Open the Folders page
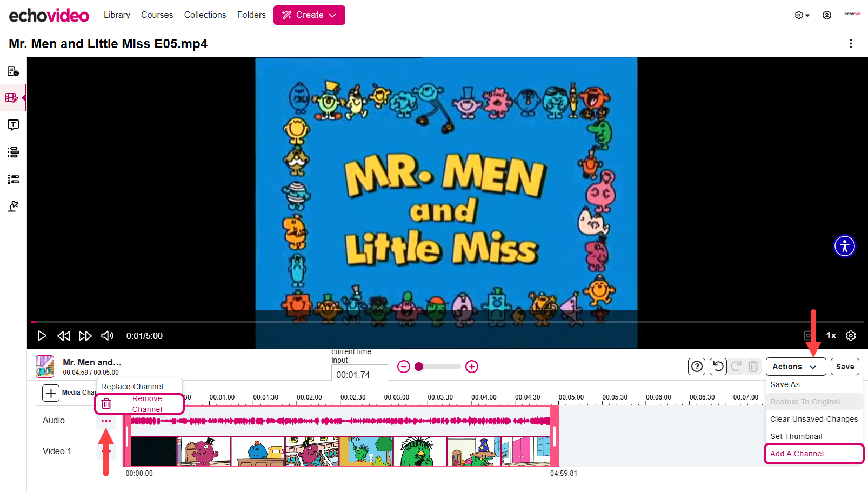 [251, 15]
